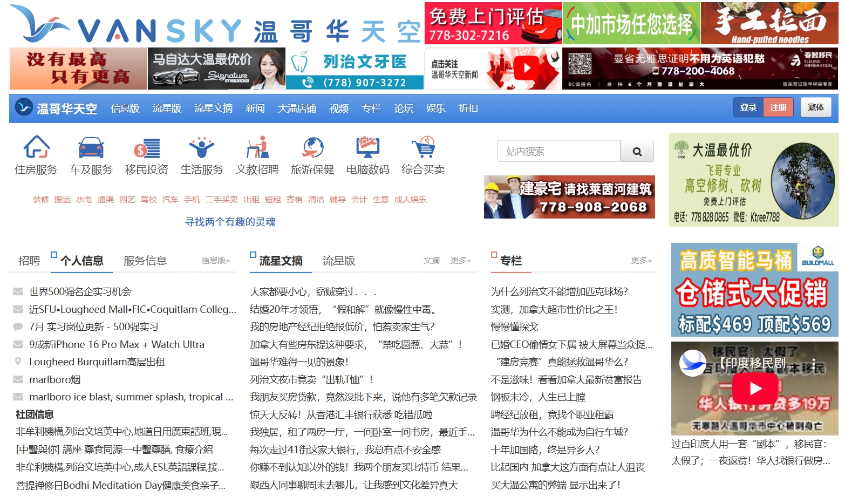Viewport: 845px width, 504px height.
Task: Click the 驾校 quick link
Action: pos(149,200)
